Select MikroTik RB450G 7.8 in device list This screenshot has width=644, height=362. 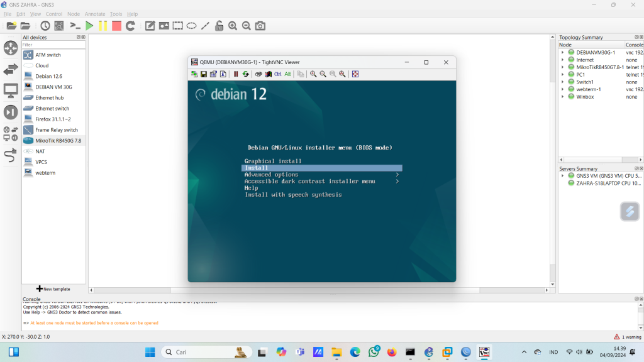[x=58, y=141]
